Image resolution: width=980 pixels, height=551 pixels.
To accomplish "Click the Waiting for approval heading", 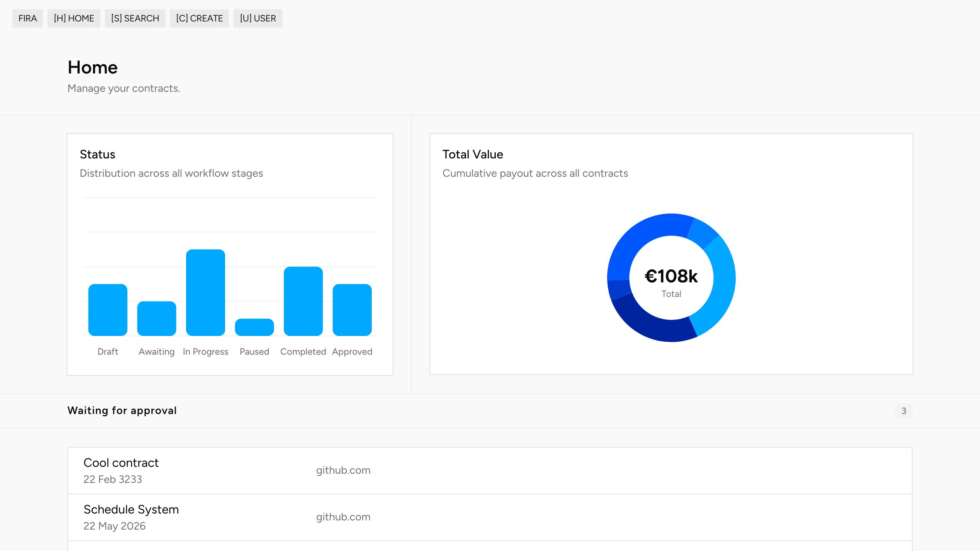I will [122, 411].
